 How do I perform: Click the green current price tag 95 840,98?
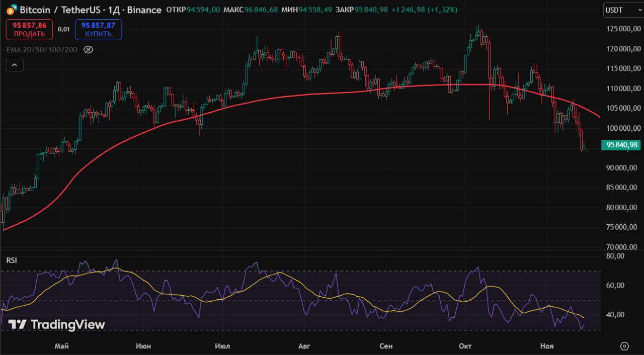(622, 145)
